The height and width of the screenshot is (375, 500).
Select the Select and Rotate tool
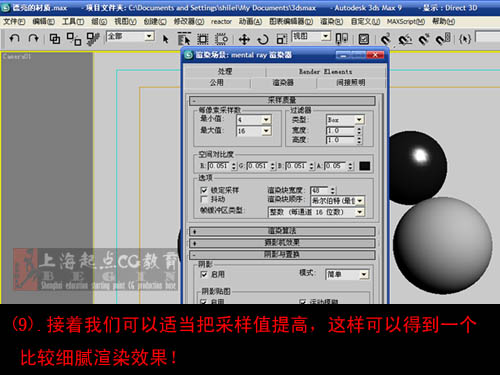point(263,39)
